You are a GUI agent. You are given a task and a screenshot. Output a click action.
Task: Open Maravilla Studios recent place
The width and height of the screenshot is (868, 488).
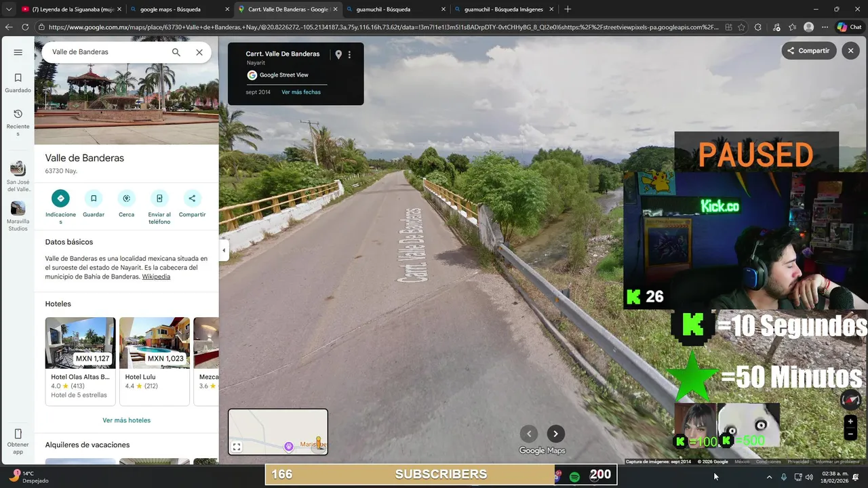[18, 216]
